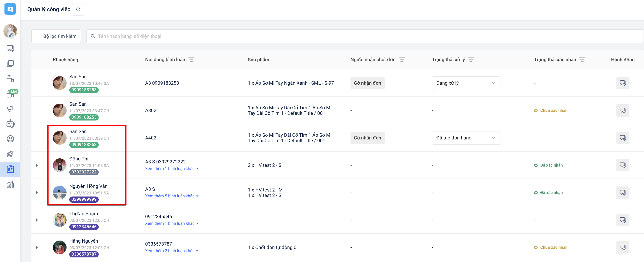Open the megaphone campaign sidebar icon
The width and height of the screenshot is (644, 262).
(10, 108)
